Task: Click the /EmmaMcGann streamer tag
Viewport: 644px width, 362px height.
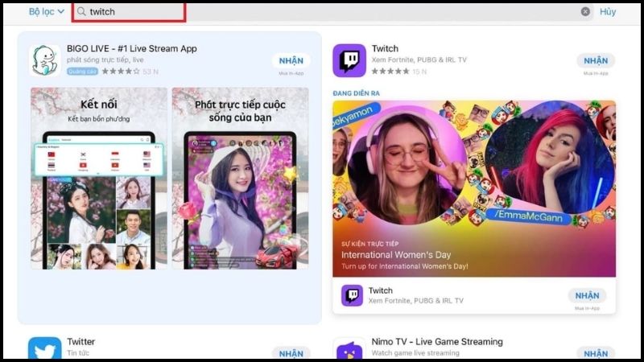Action: [528, 216]
